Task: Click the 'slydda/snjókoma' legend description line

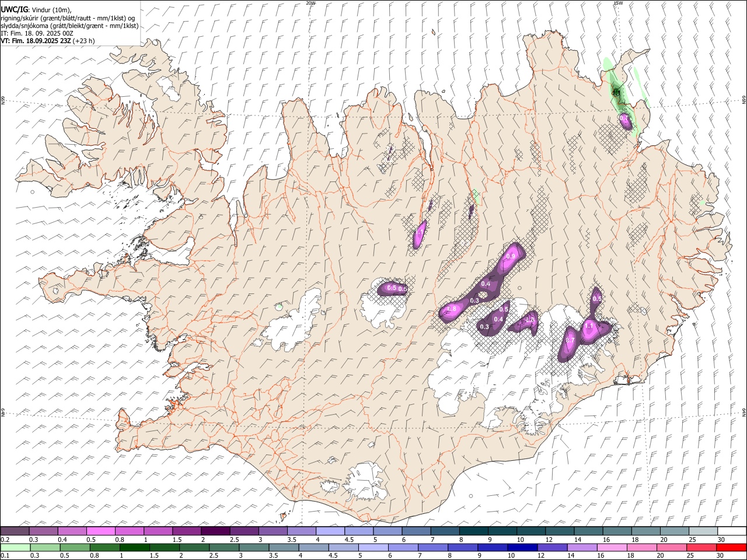Action: pyautogui.click(x=69, y=26)
